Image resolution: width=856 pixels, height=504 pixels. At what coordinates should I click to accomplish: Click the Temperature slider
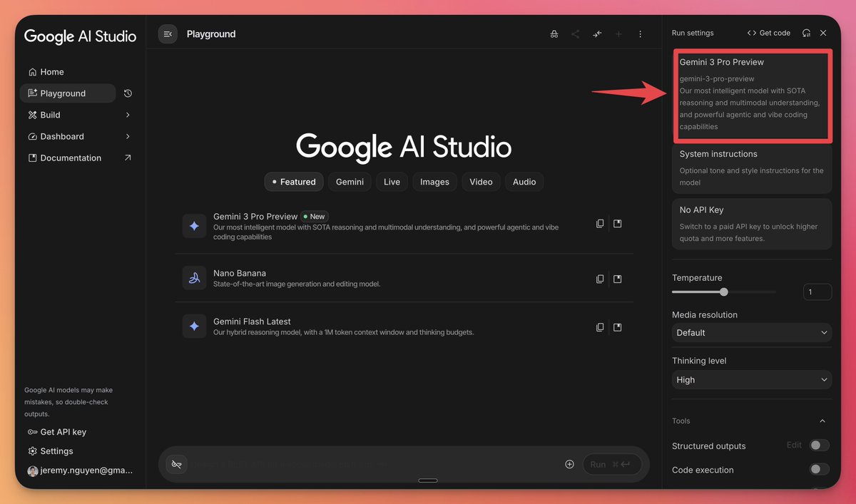(724, 292)
